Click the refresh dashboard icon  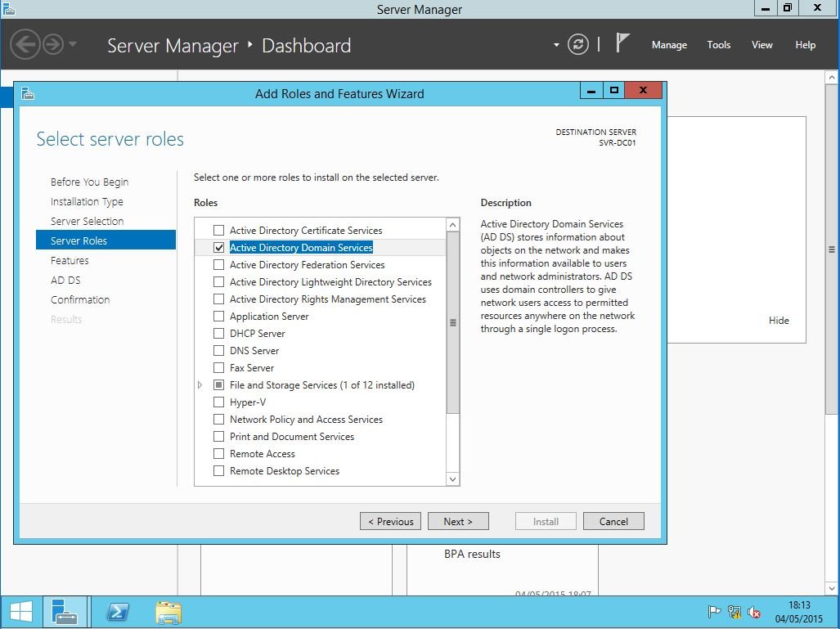point(578,44)
